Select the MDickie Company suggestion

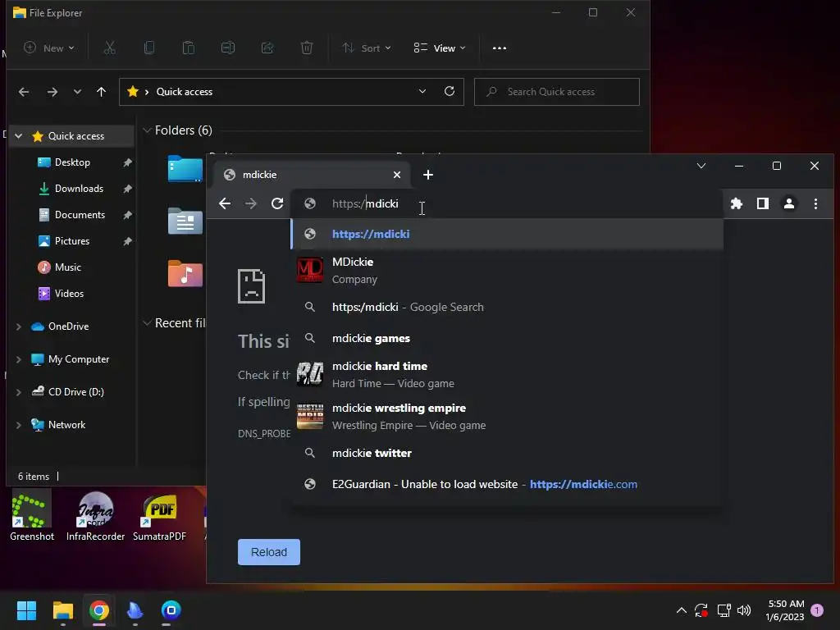507,271
